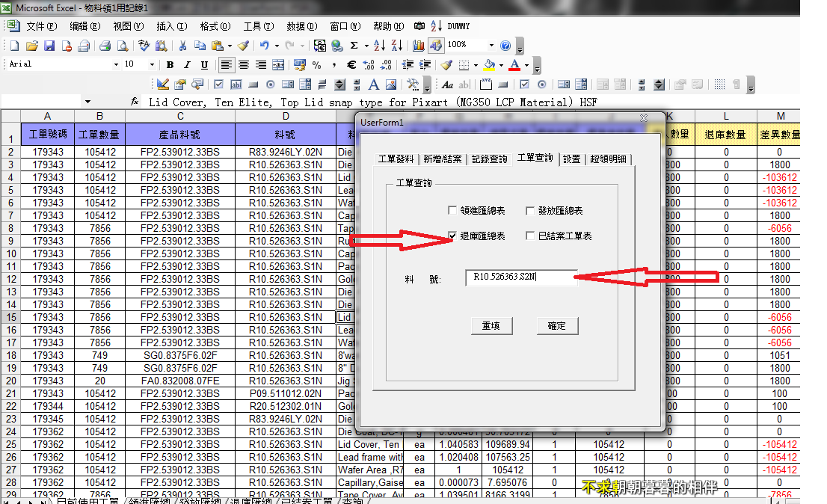This screenshot has width=827, height=504.
Task: Toggle the Drawing toolbar icon
Action: coord(436,46)
